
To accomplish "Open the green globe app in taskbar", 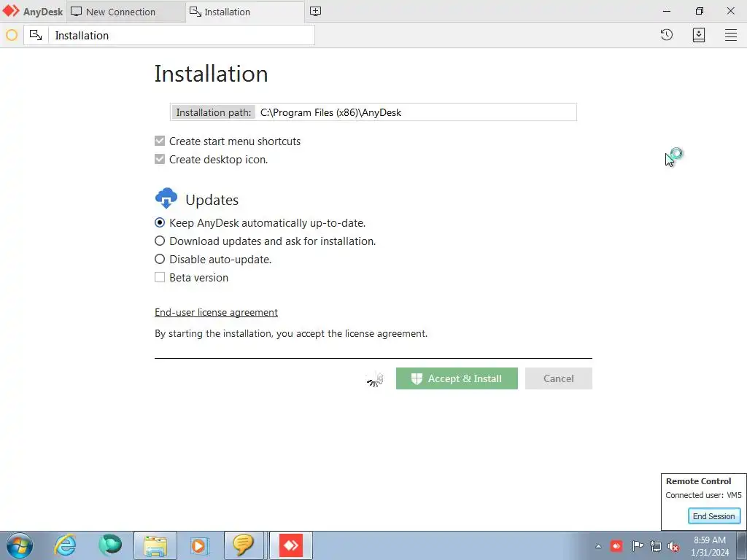I will pos(110,545).
